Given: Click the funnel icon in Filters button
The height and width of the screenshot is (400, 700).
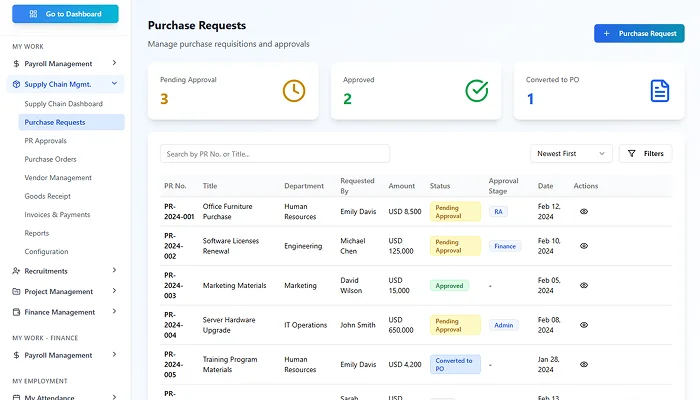Looking at the screenshot, I should [x=632, y=154].
